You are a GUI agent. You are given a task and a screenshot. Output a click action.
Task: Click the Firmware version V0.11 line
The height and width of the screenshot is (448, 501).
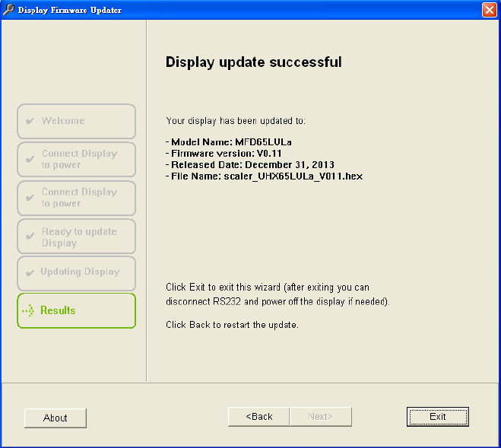pos(227,154)
